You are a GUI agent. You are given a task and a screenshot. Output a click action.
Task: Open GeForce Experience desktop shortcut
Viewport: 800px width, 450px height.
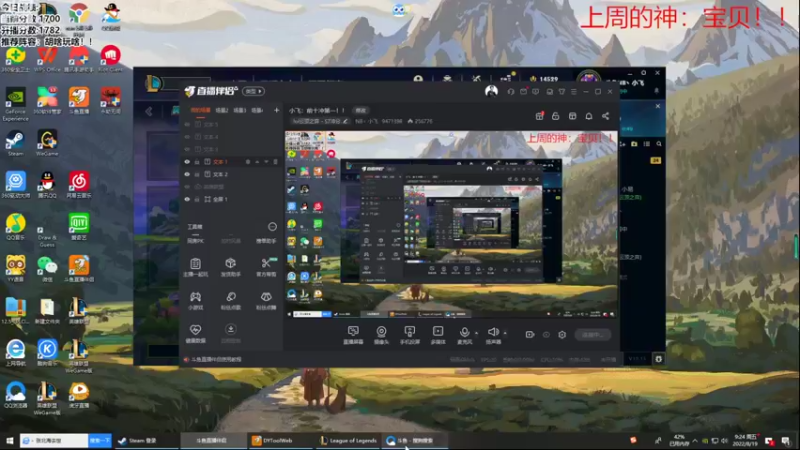pyautogui.click(x=15, y=104)
